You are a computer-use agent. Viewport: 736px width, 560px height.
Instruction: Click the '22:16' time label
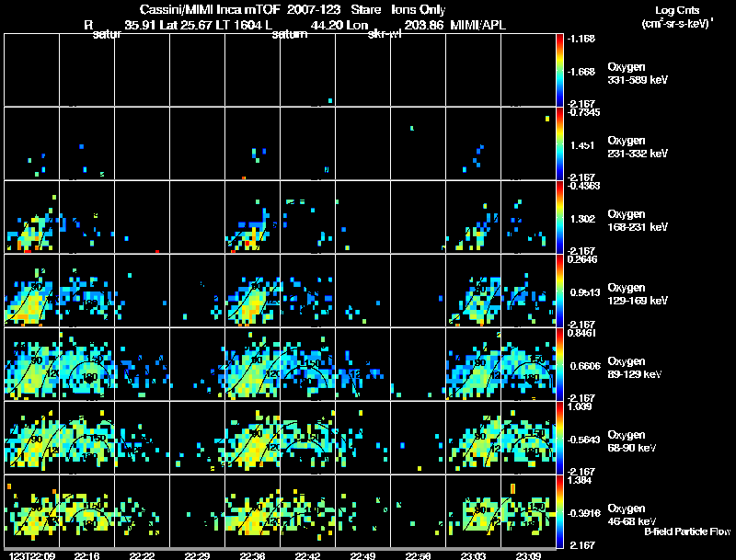[x=86, y=555]
